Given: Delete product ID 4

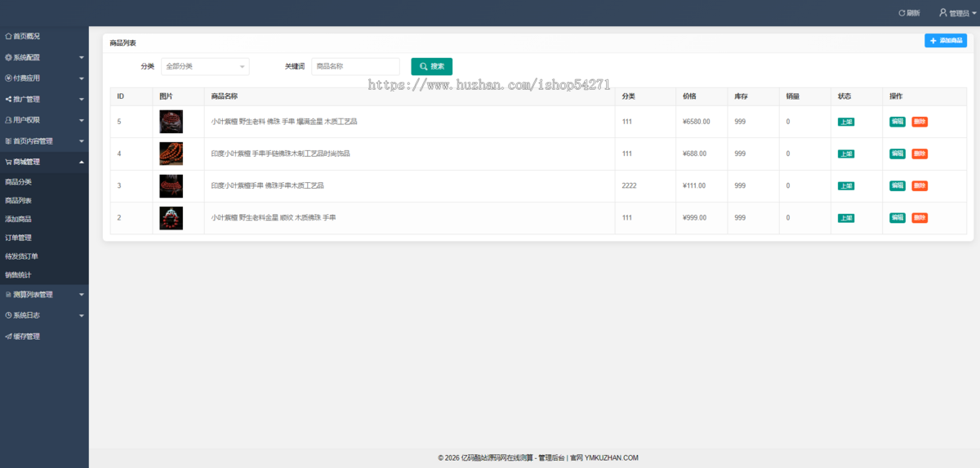Looking at the screenshot, I should (x=920, y=154).
